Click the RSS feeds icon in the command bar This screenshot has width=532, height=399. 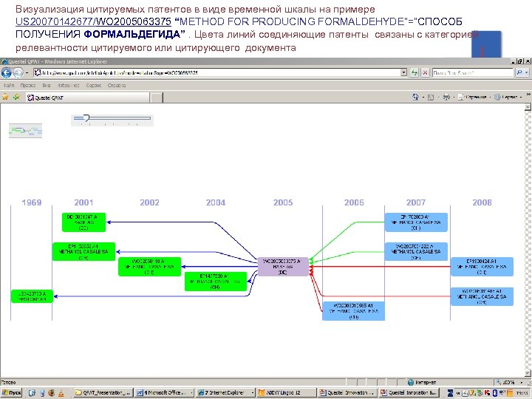click(431, 98)
